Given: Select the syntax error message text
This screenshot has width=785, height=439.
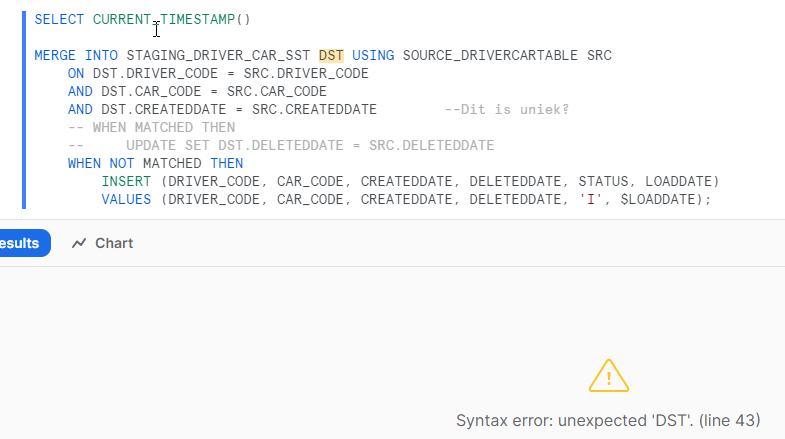Looking at the screenshot, I should click(x=608, y=420).
